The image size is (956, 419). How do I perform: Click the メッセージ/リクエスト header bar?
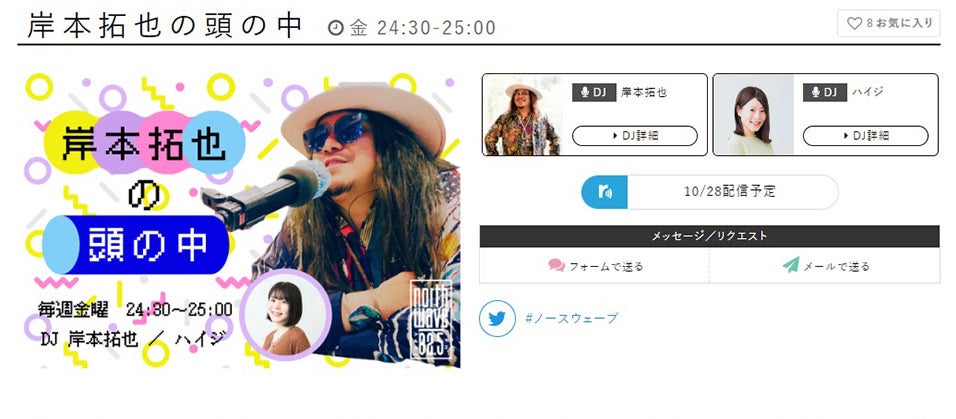[x=710, y=236]
